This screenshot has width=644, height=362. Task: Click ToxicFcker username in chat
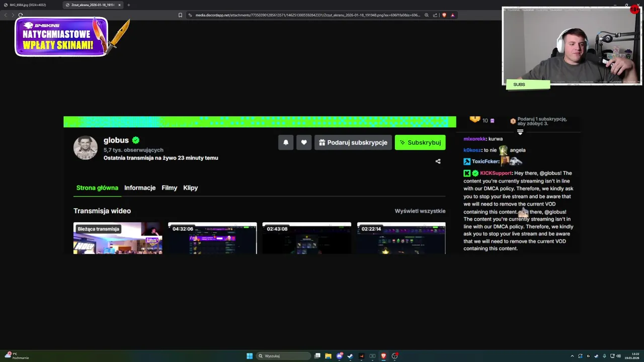pos(485,161)
